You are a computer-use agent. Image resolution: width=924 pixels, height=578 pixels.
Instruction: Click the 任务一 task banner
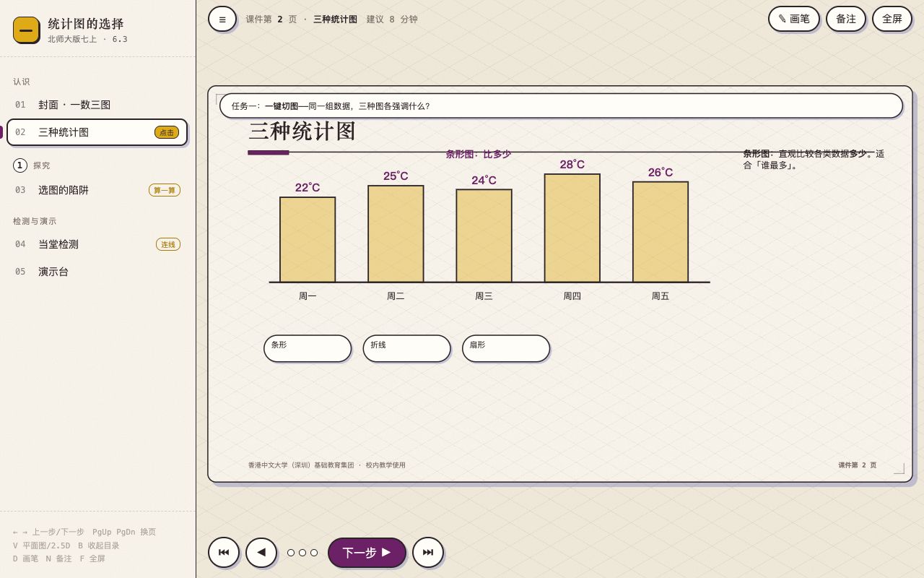coord(561,105)
